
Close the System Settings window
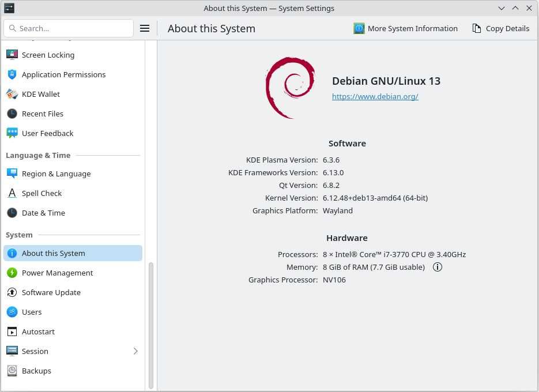pyautogui.click(x=529, y=8)
